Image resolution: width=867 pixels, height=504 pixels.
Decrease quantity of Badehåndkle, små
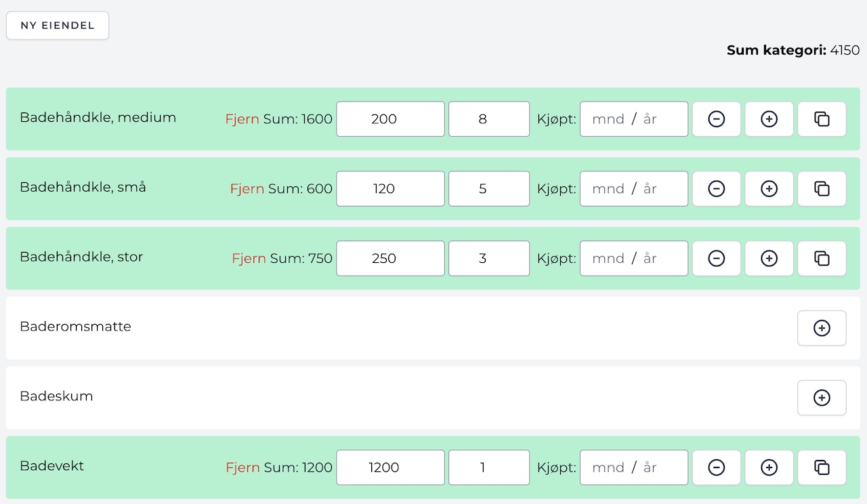(716, 189)
